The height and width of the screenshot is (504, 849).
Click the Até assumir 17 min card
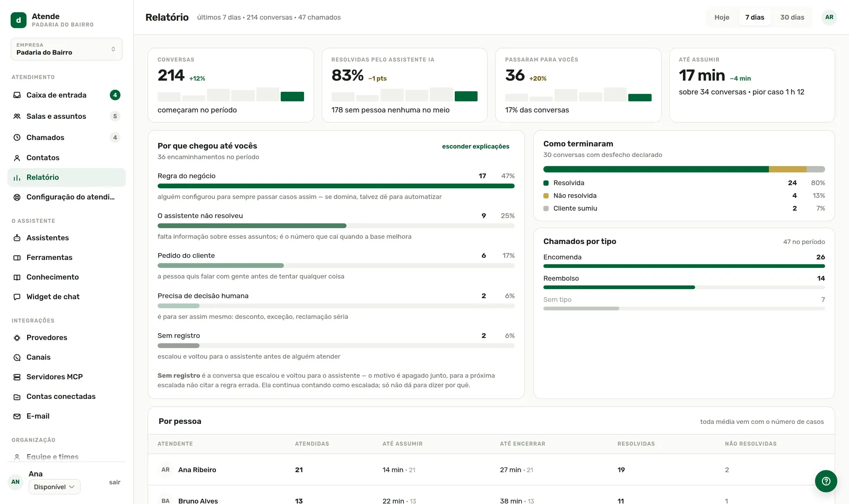click(752, 85)
